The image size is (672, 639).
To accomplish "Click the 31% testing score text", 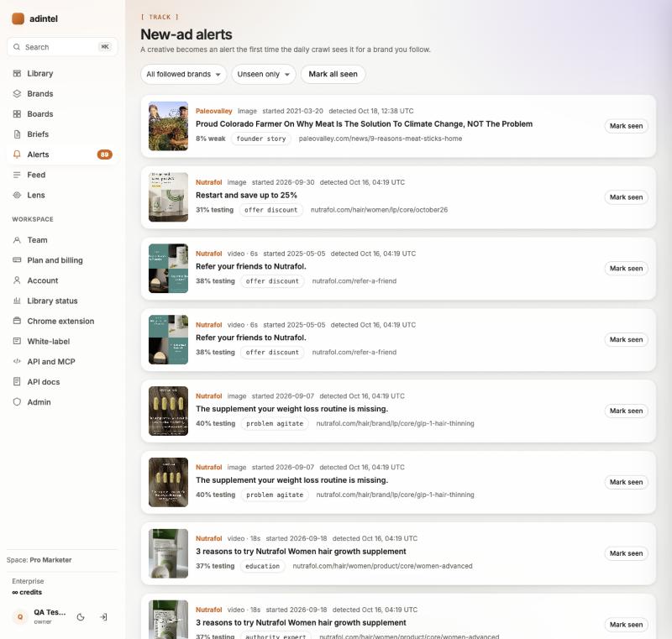I will 215,210.
